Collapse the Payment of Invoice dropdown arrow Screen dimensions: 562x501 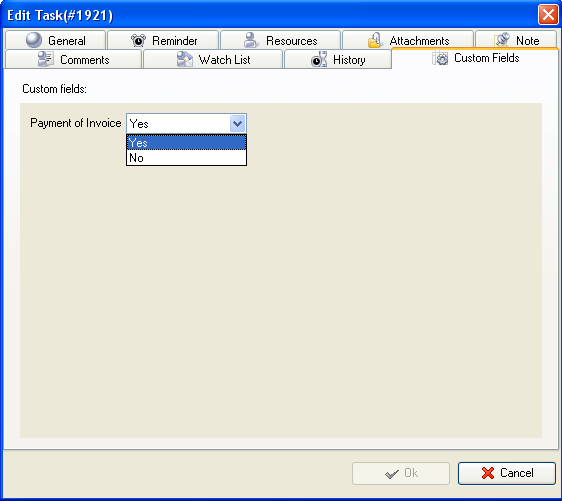pyautogui.click(x=237, y=124)
